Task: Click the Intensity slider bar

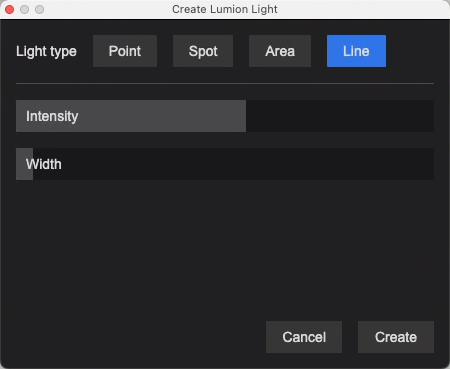Action: pyautogui.click(x=225, y=116)
